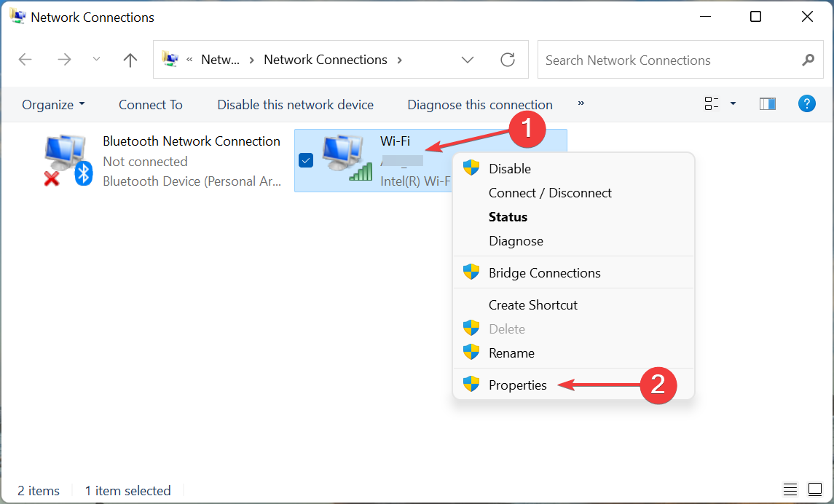Click the Connect To command
834x504 pixels.
(150, 104)
